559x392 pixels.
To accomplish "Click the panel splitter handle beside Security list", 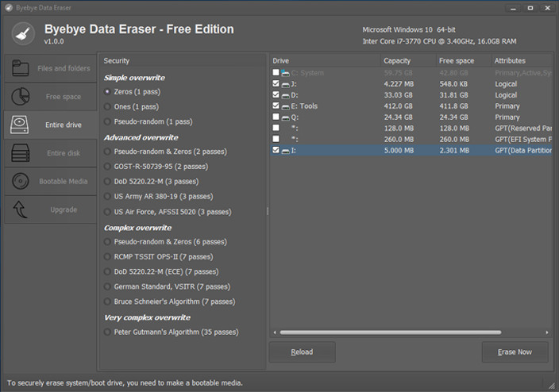I will (x=268, y=211).
